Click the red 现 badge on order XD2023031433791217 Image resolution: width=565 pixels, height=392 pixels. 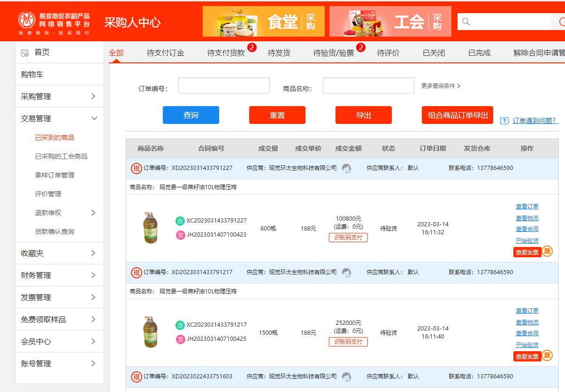[x=136, y=272]
